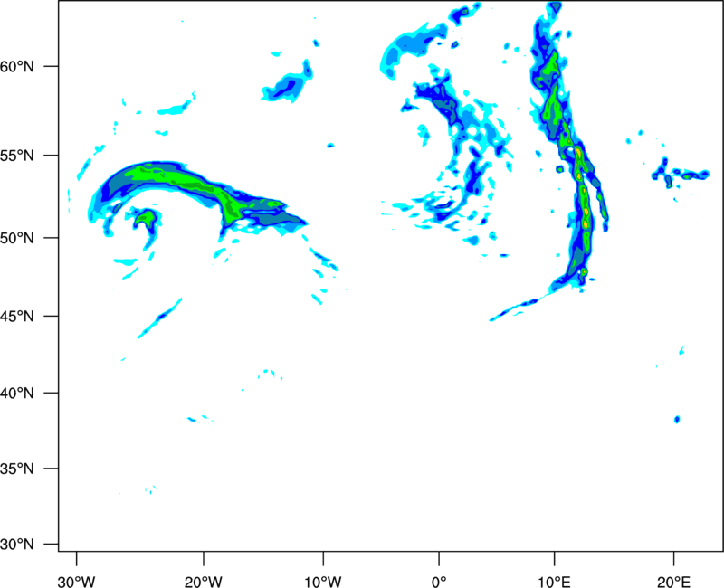The image size is (724, 588).
Task: Click the 35°N latitude label
Action: (x=17, y=469)
